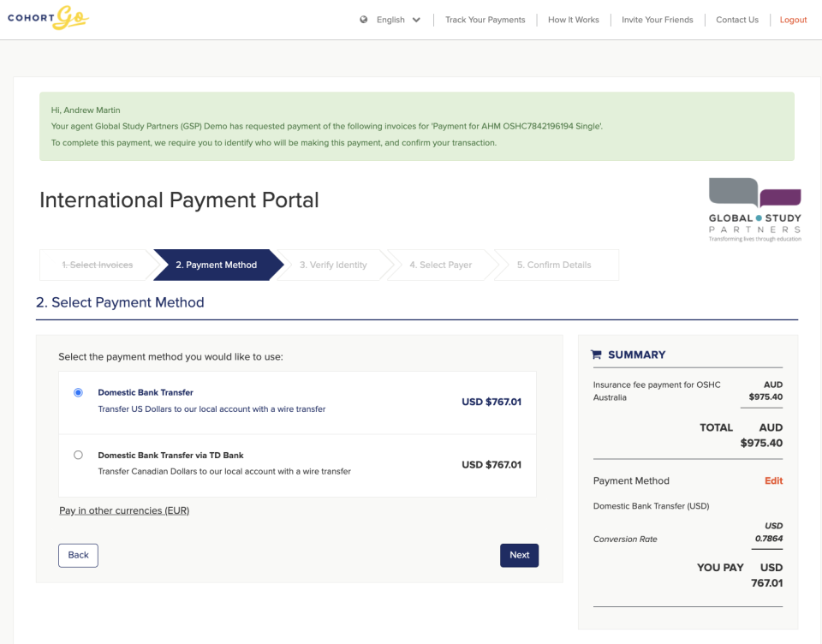The width and height of the screenshot is (822, 644).
Task: Click the globe language icon
Action: [364, 20]
